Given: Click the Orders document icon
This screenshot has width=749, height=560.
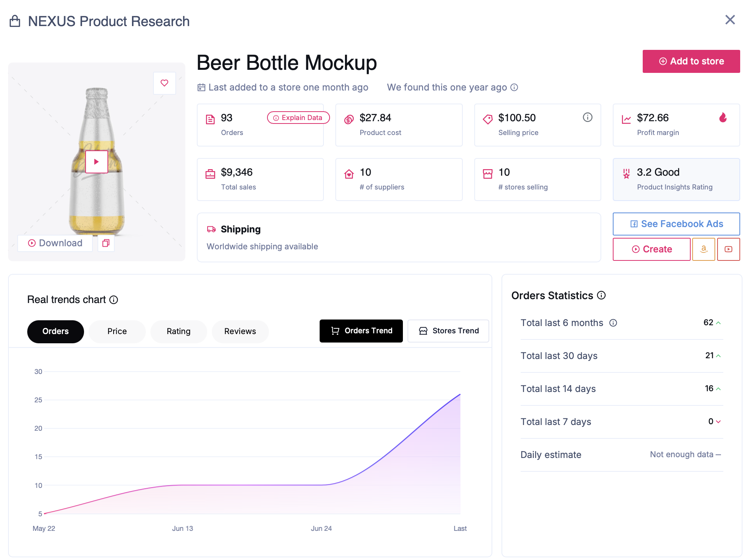Looking at the screenshot, I should [210, 119].
